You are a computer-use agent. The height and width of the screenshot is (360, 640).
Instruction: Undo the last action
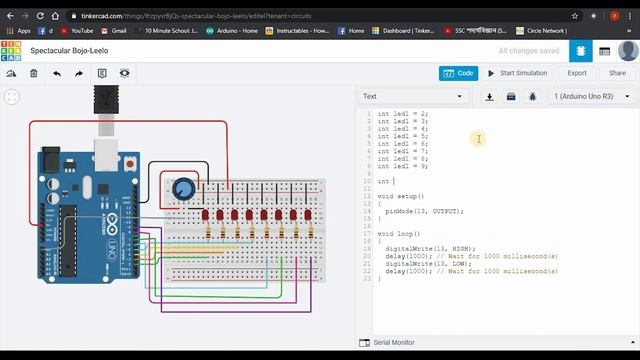tap(57, 73)
